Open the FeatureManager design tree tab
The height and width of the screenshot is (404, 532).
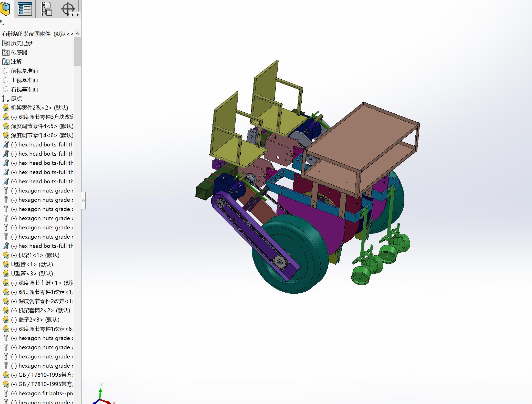pos(5,9)
